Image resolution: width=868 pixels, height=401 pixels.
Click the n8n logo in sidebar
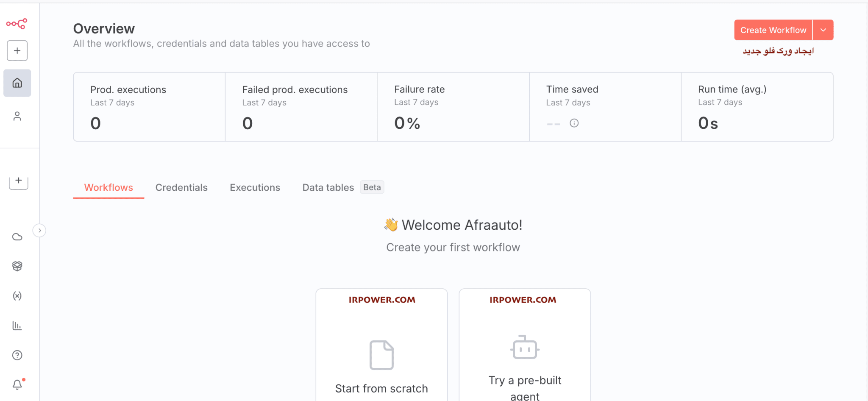click(x=17, y=24)
